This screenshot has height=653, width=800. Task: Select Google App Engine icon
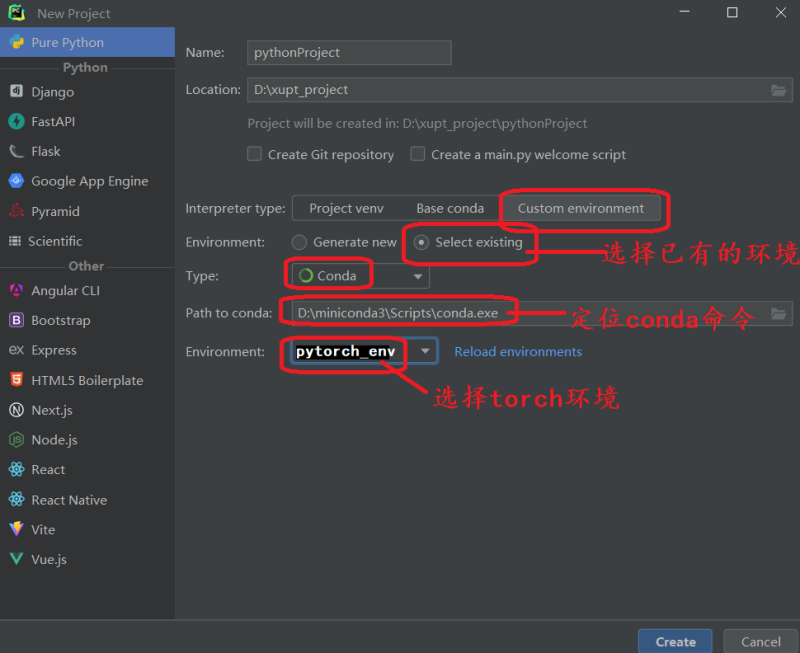point(16,181)
